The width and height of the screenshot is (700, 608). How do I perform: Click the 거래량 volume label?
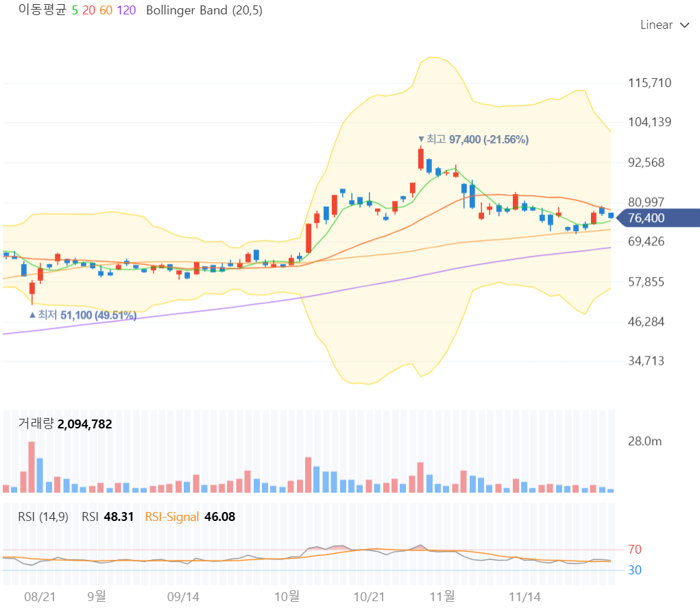coord(36,423)
